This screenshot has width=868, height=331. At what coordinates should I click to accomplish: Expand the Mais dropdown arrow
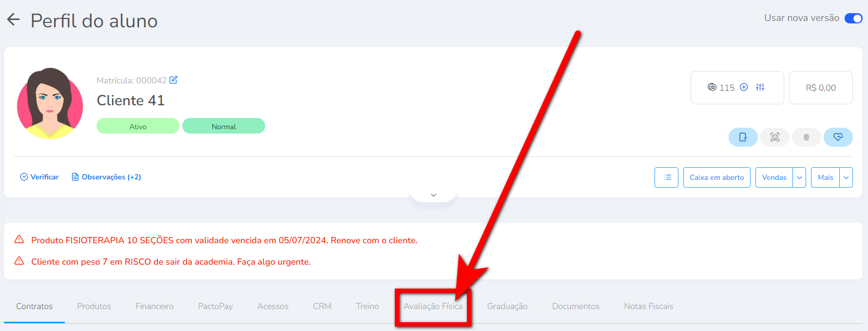(847, 177)
